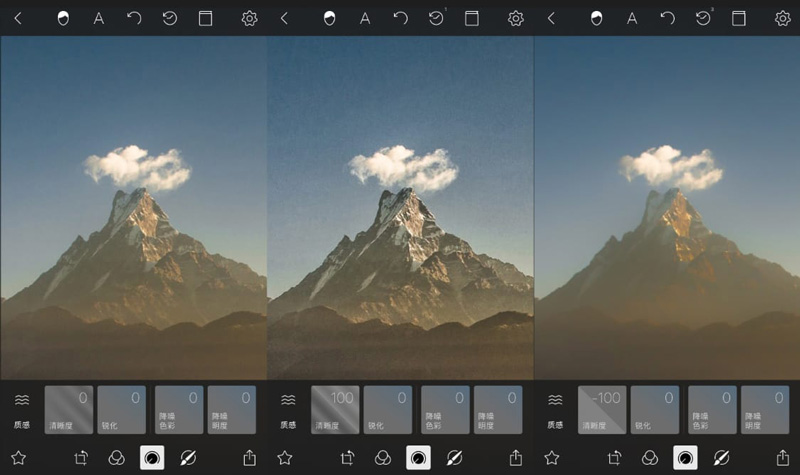Tap the 清晰度 tile showing -100
This screenshot has width=800, height=475.
click(x=602, y=410)
